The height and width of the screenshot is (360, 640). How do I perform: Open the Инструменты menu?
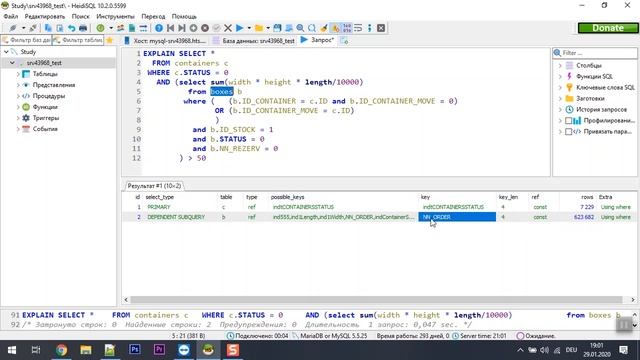pos(115,16)
